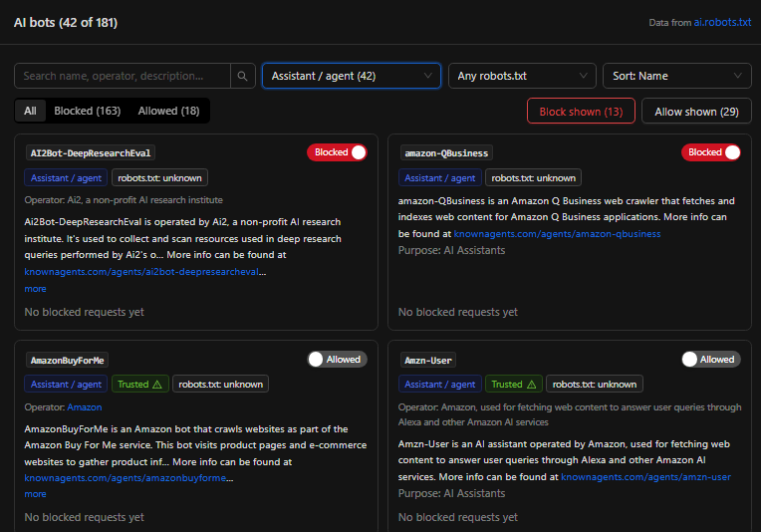Open the ai.robots.txt data source link
The width and height of the screenshot is (761, 532).
(x=722, y=22)
